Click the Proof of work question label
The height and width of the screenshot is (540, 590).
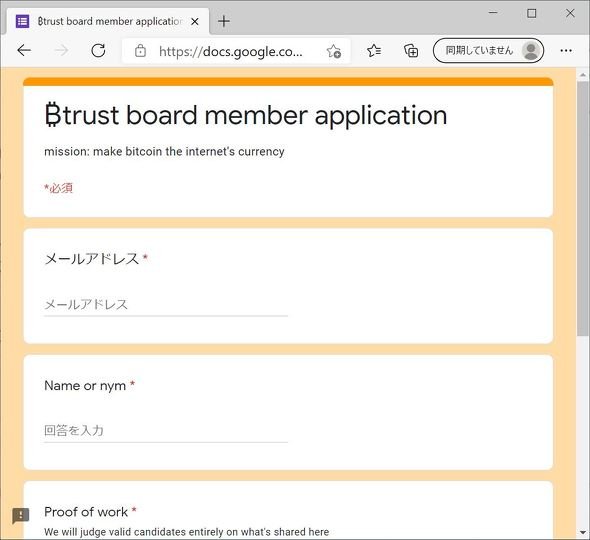point(86,512)
